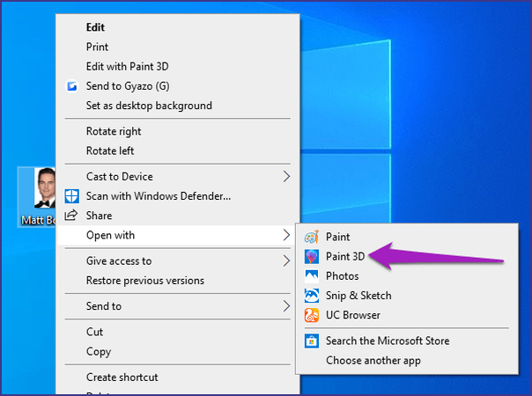Choose Restore previous versions

(178, 281)
